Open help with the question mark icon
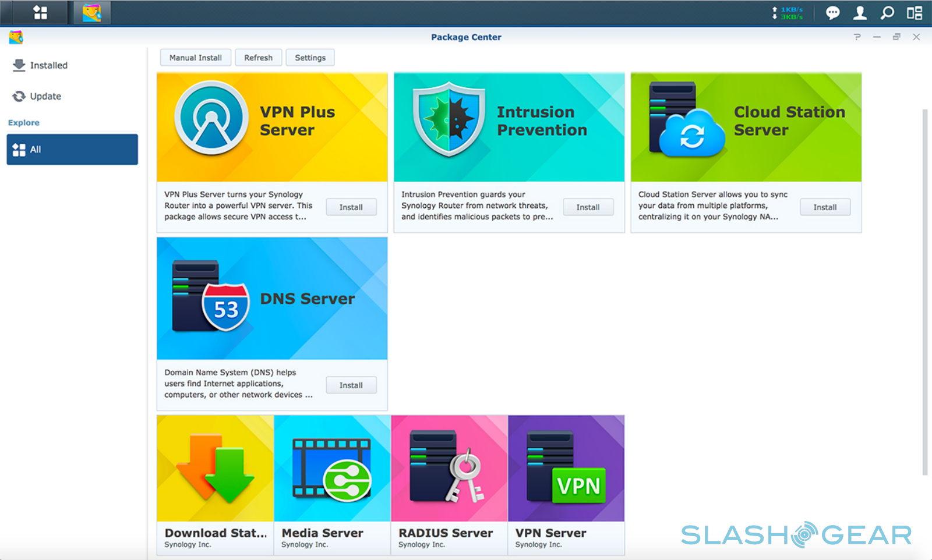The height and width of the screenshot is (560, 932). tap(857, 37)
